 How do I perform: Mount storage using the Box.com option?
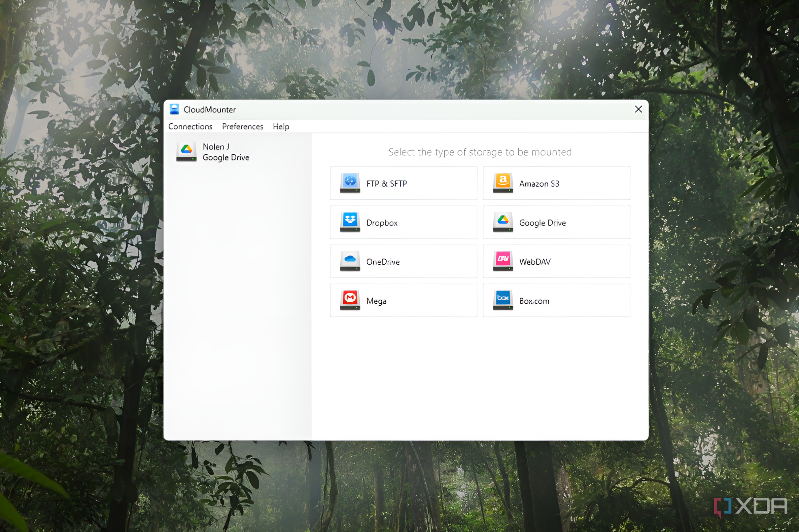[x=556, y=300]
